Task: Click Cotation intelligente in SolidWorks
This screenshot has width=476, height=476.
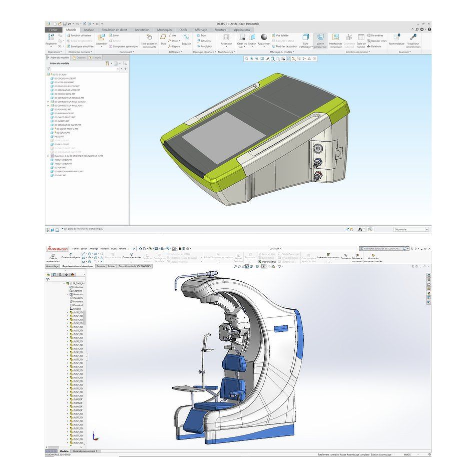Action: tap(71, 256)
